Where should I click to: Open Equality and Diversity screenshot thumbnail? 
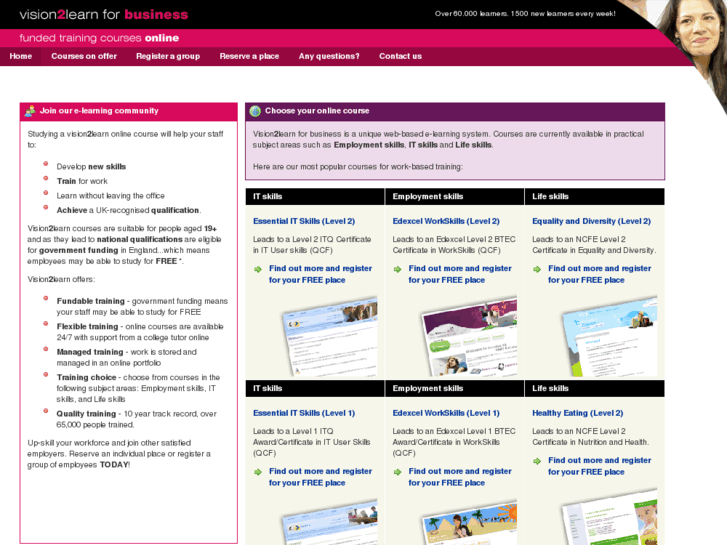coord(609,336)
